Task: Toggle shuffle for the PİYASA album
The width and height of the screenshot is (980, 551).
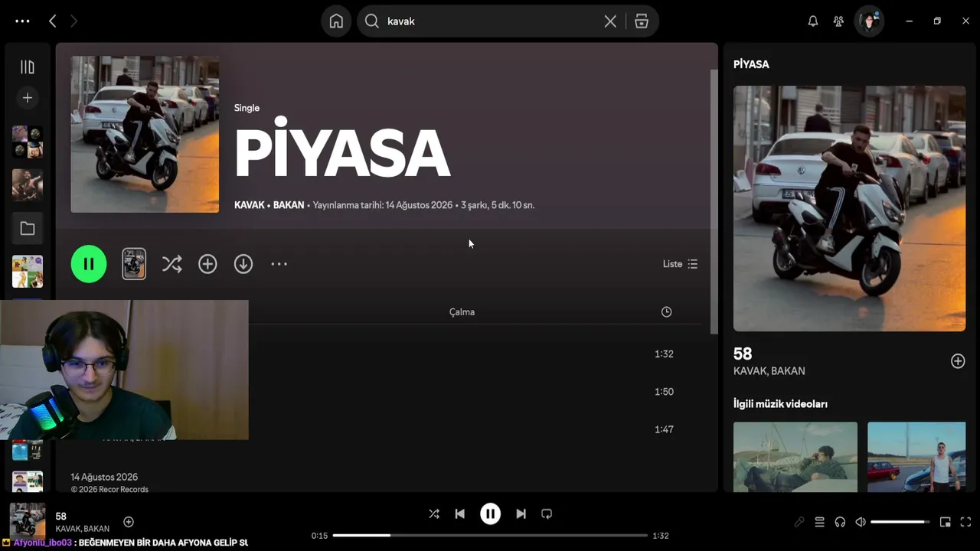Action: point(171,264)
